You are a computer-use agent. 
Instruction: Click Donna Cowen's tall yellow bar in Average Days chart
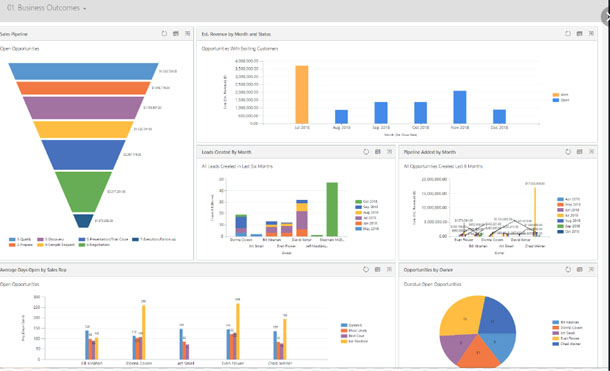(144, 332)
